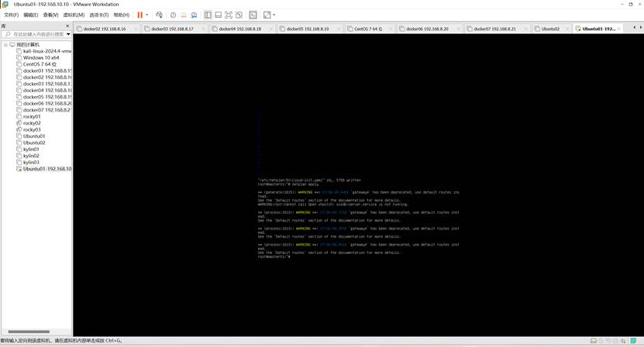Select kali-linux-2024.4 in the library
The width and height of the screenshot is (644, 347).
pos(43,51)
